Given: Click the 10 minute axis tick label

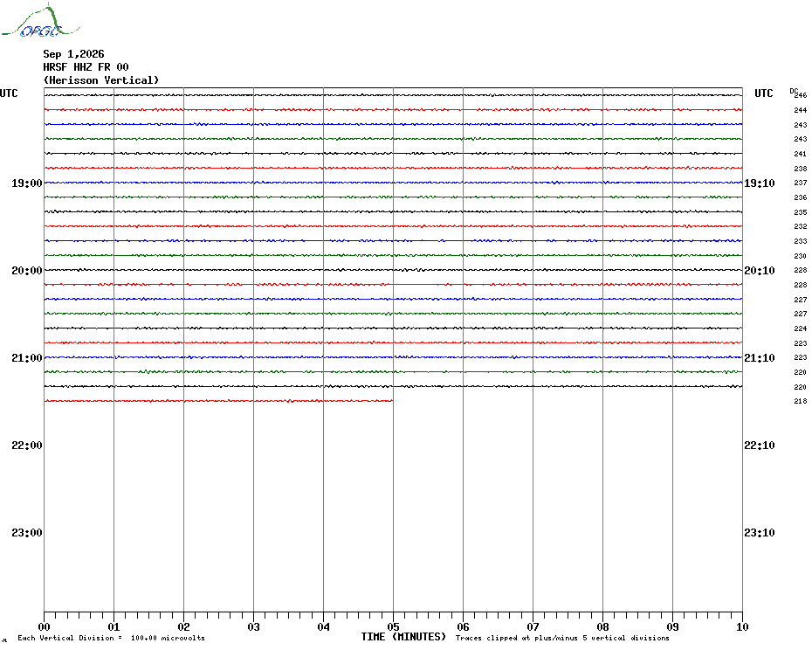Looking at the screenshot, I should (x=742, y=627).
